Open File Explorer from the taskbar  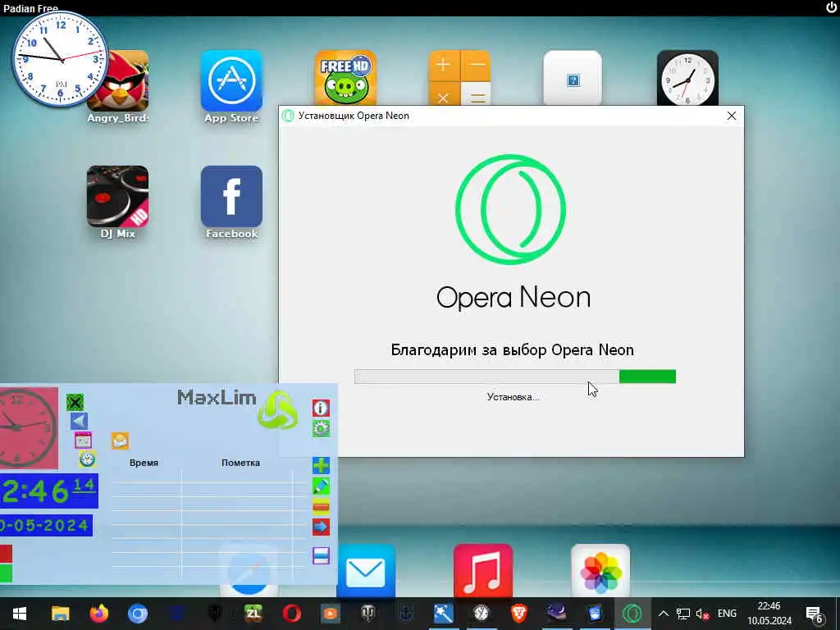pyautogui.click(x=60, y=614)
